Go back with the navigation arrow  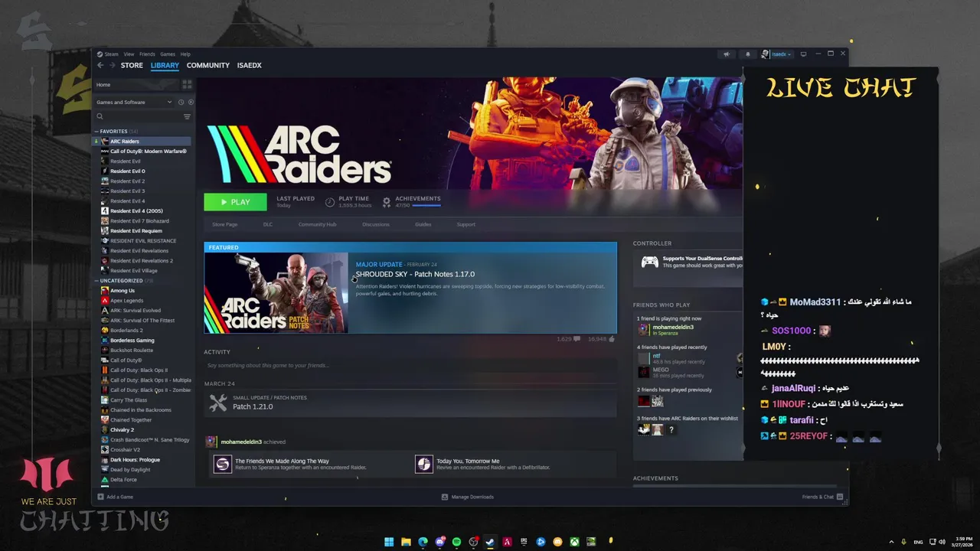[x=100, y=65]
